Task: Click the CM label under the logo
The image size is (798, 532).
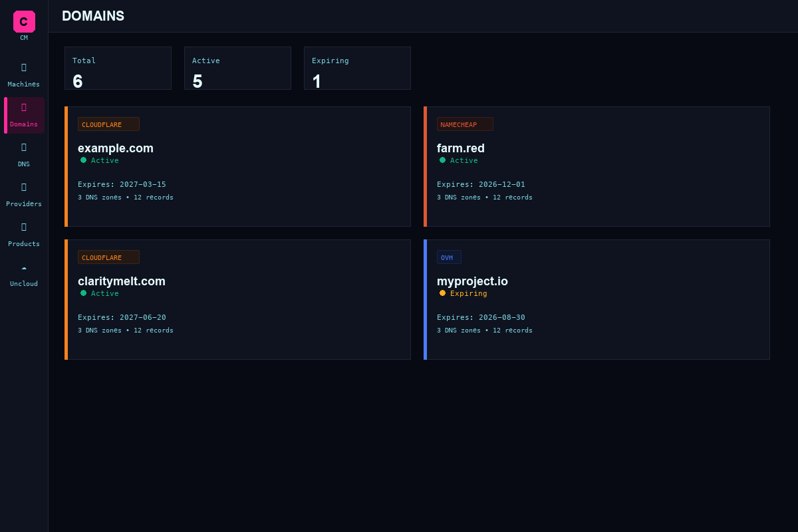Action: [x=24, y=38]
